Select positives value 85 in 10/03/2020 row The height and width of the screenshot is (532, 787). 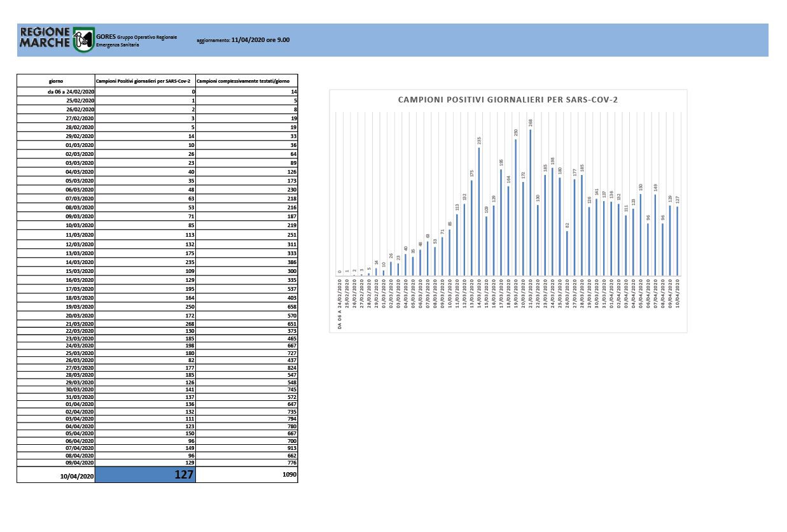[x=145, y=225]
